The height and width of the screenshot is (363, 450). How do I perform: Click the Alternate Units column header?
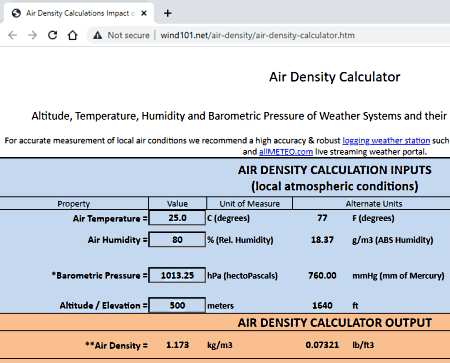[x=374, y=204]
